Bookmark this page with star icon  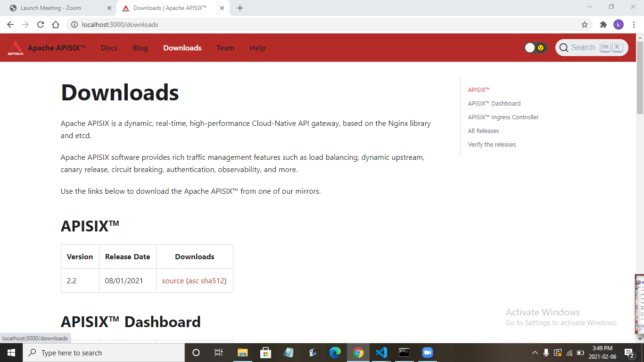[585, 25]
